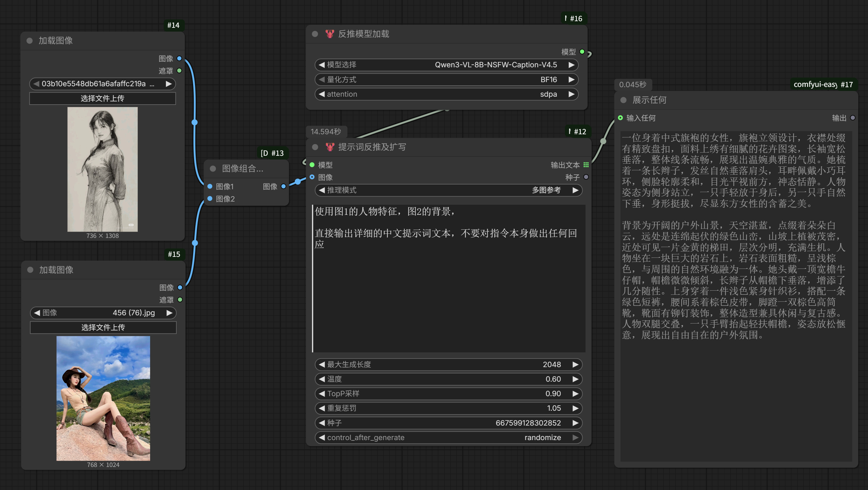Image resolution: width=868 pixels, height=490 pixels.
Task: Click next-file arrow beside 456 (76).jpg
Action: [x=169, y=313]
